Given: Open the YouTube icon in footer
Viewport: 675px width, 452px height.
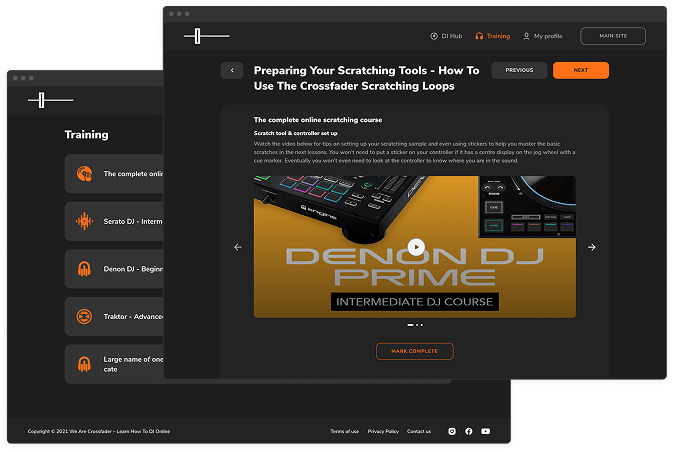Looking at the screenshot, I should (x=486, y=431).
